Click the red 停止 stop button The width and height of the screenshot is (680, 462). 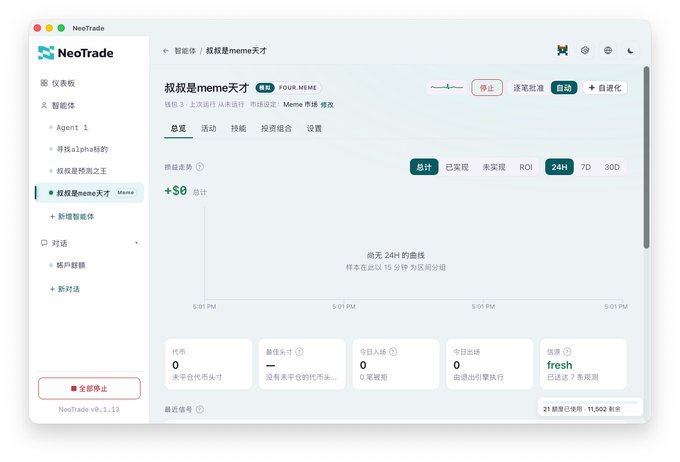click(487, 88)
